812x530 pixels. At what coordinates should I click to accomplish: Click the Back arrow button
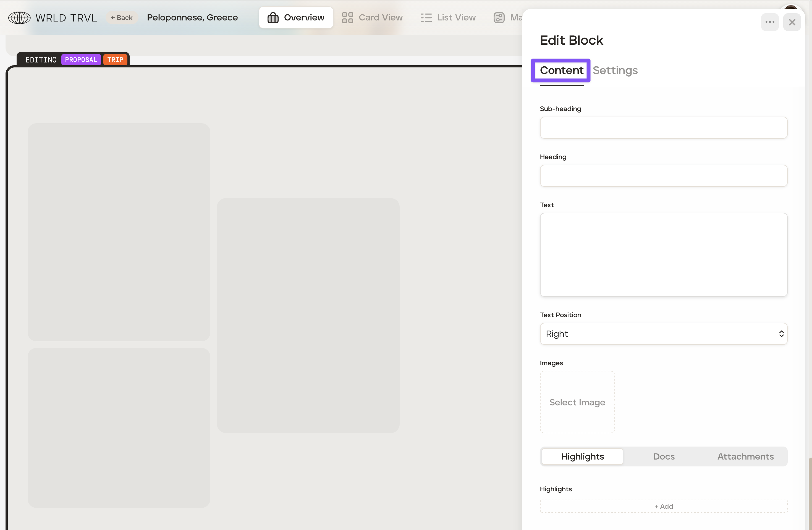click(x=122, y=18)
